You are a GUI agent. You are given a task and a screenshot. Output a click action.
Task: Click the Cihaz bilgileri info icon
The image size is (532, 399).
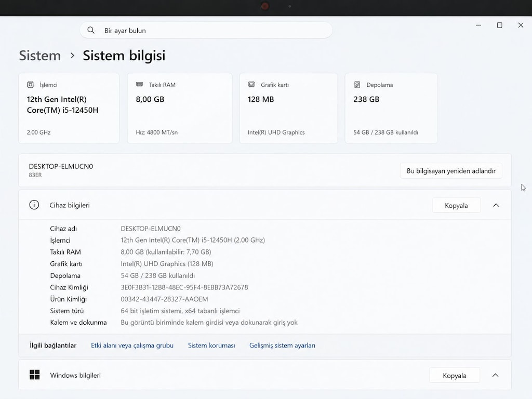pos(34,205)
